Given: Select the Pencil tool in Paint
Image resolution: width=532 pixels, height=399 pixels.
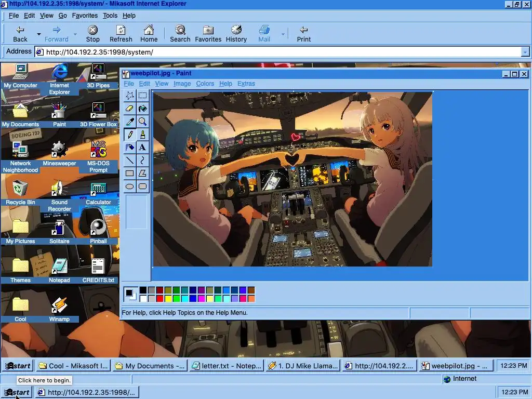Looking at the screenshot, I should [x=130, y=135].
